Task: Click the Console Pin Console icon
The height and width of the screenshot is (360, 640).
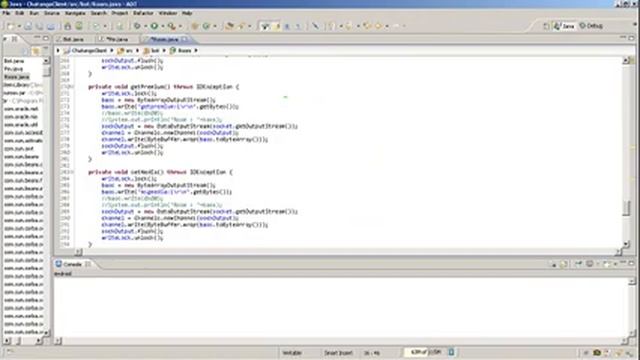Action: click(578, 264)
